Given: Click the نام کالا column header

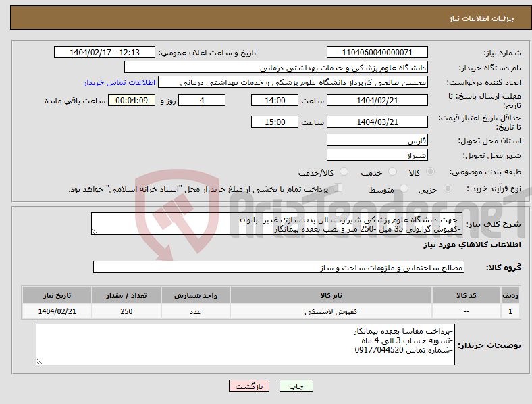Looking at the screenshot, I should 331,295.
